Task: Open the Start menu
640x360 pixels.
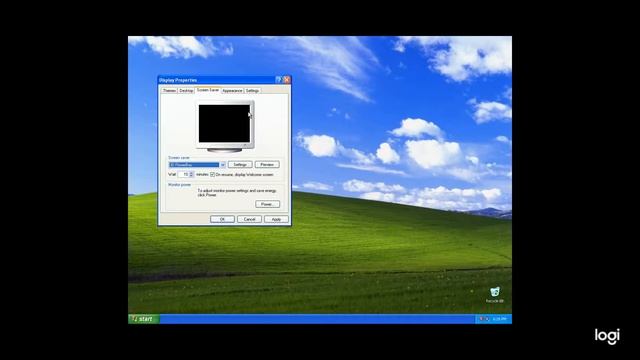Action: click(144, 319)
